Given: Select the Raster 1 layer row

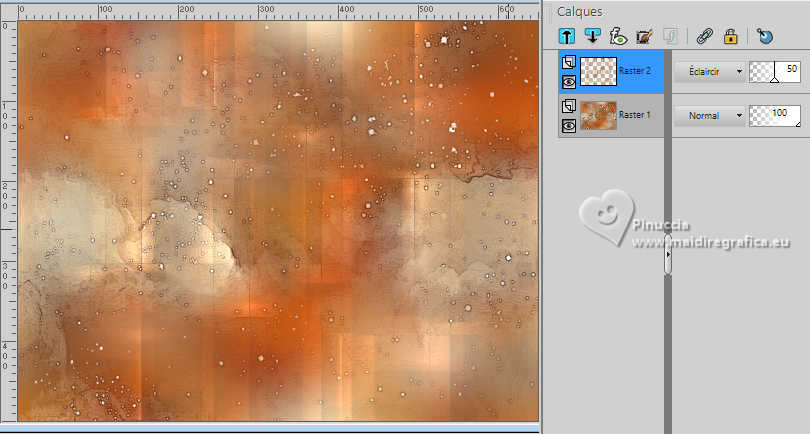Looking at the screenshot, I should click(611, 116).
